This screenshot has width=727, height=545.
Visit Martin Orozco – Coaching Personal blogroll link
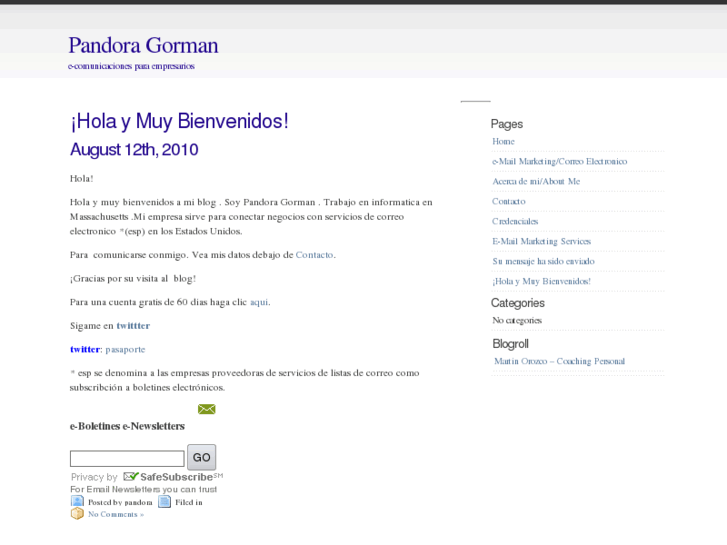point(559,361)
